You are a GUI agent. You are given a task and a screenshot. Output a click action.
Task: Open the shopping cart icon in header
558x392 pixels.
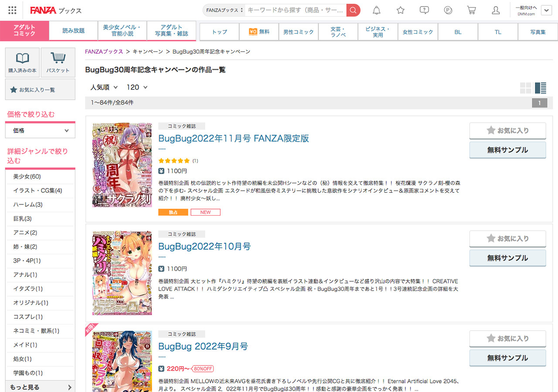pyautogui.click(x=471, y=10)
